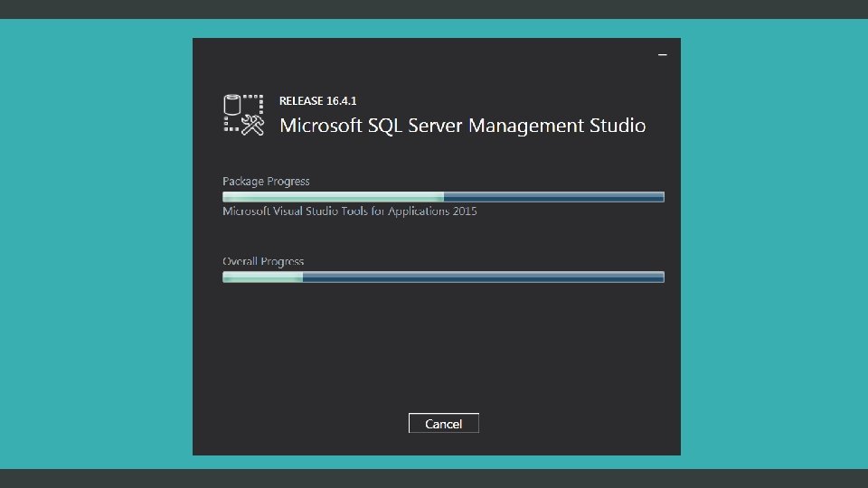Click the 'Overall Progress' label
The height and width of the screenshot is (488, 868).
(x=263, y=261)
